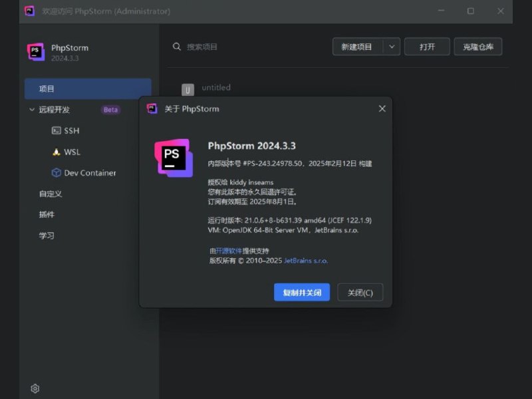Collapse the 远程开发 section chevron
532x399 pixels.
[32, 110]
